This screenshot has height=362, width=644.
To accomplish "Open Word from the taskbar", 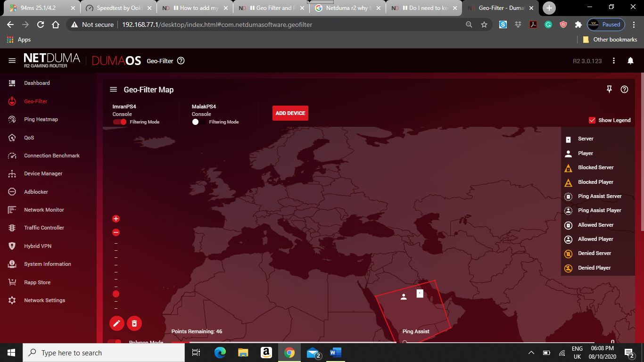I will pyautogui.click(x=335, y=353).
